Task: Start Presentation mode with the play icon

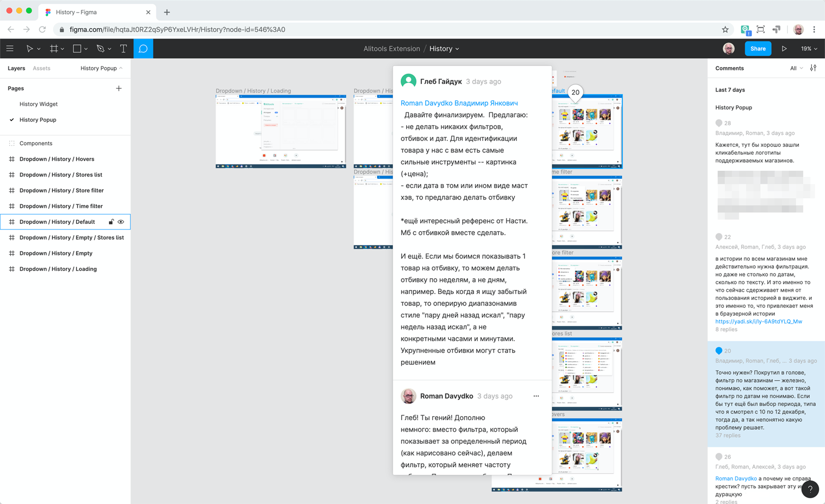Action: (x=784, y=48)
